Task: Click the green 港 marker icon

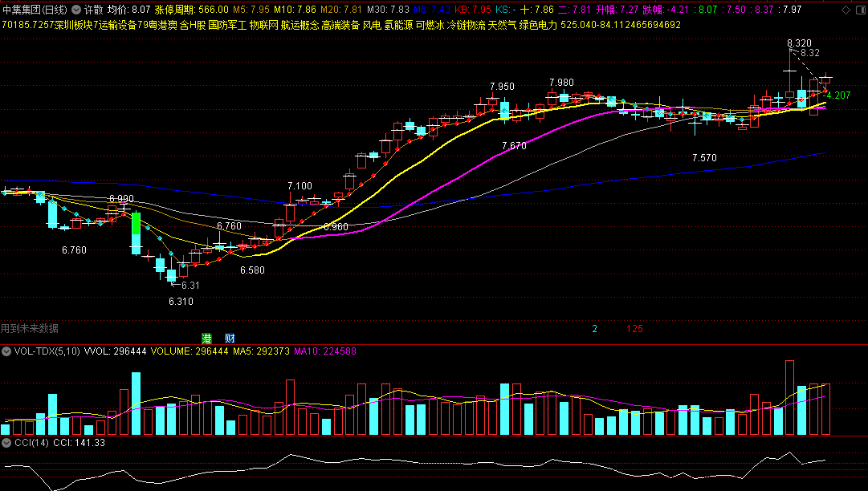Action: tap(206, 339)
